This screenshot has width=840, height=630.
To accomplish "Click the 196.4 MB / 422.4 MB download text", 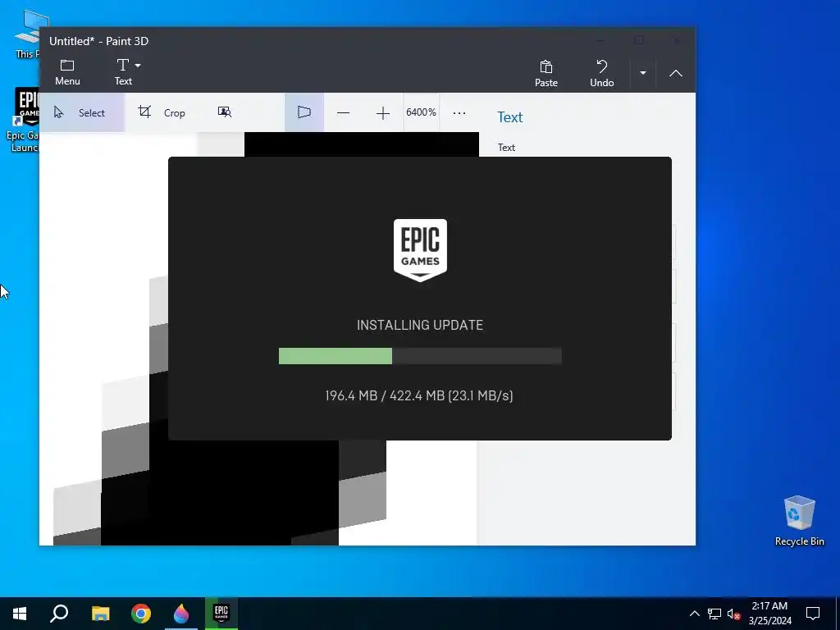I will coord(419,395).
